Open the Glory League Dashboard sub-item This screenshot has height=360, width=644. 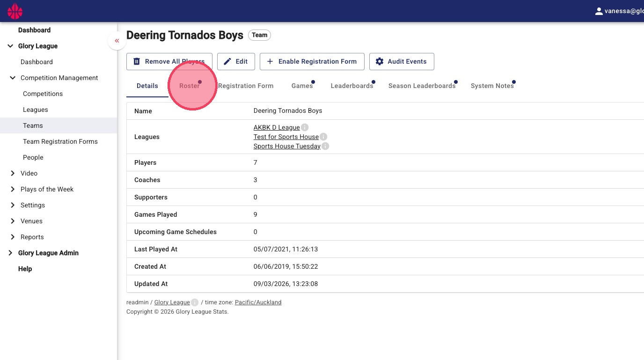[37, 62]
